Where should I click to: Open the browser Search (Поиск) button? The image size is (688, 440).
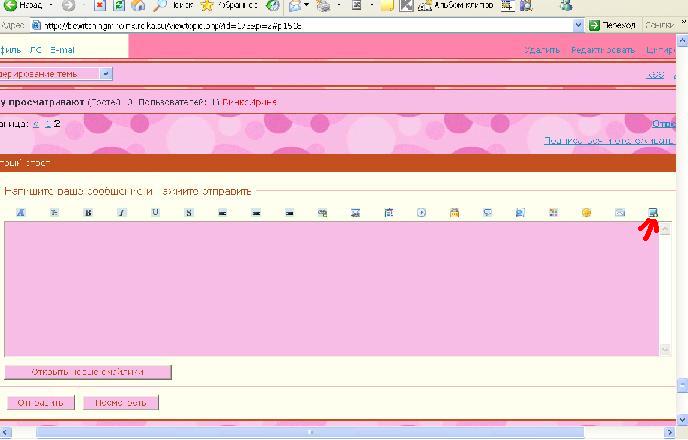pos(173,5)
